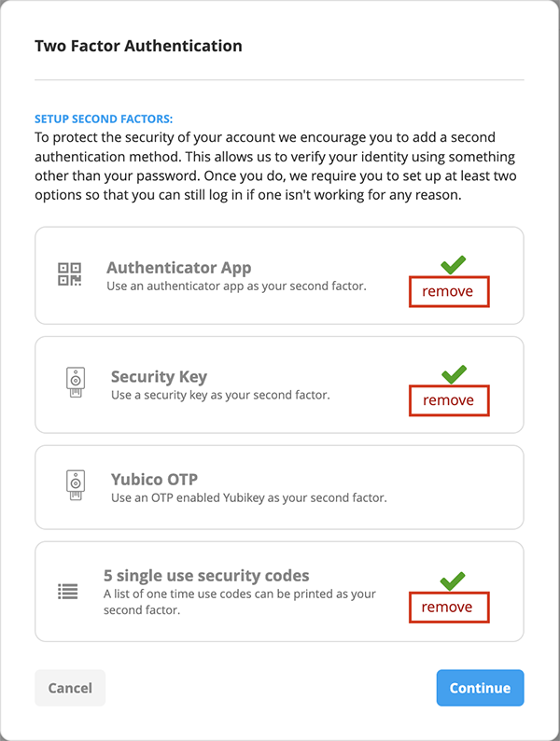This screenshot has width=560, height=741.
Task: Click the green checkmark for Authenticator App
Action: click(x=454, y=265)
